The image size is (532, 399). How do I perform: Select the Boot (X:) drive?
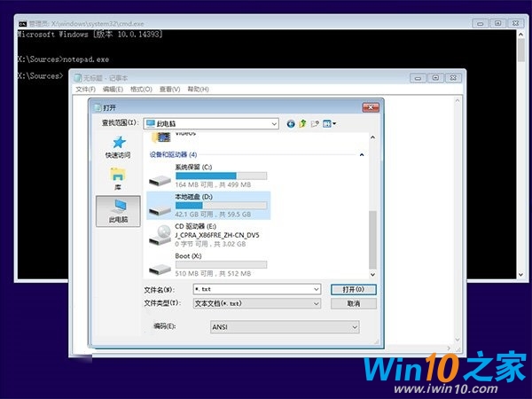208,263
